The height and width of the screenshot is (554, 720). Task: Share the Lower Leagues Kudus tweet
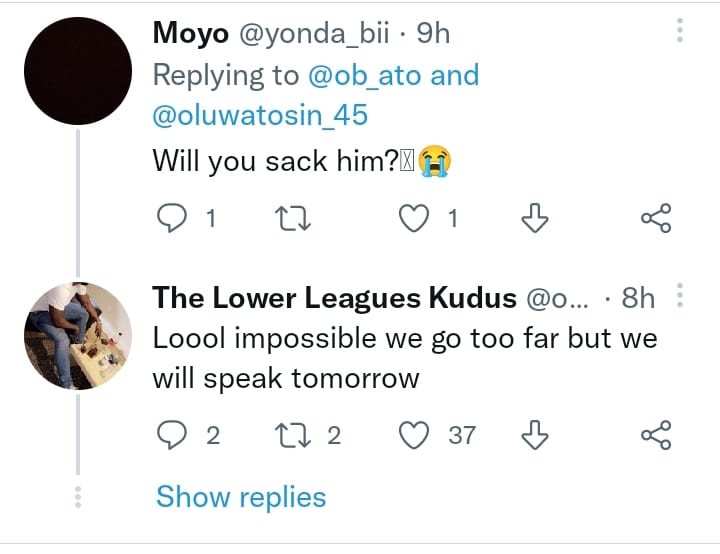point(655,435)
